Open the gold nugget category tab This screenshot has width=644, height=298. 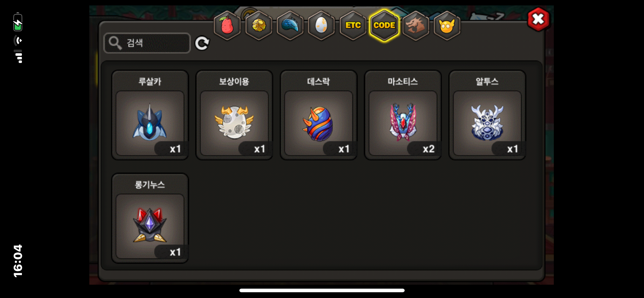click(258, 26)
